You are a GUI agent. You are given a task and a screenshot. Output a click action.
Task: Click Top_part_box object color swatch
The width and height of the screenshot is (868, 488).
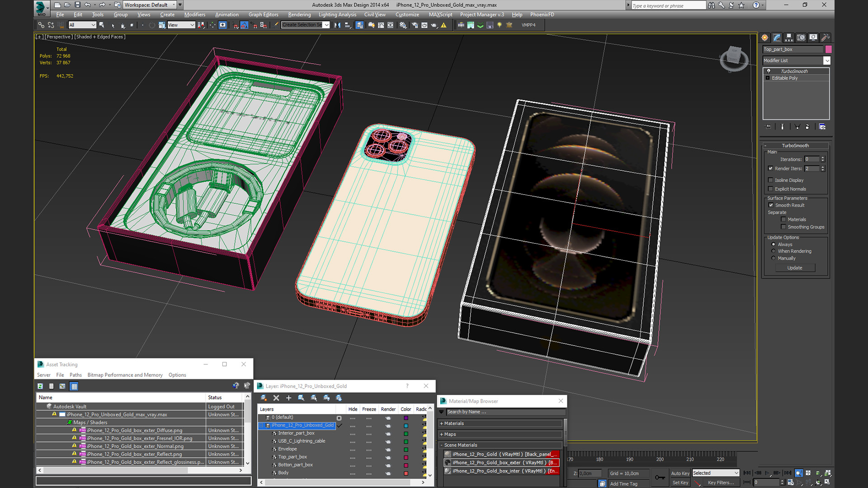(x=828, y=49)
